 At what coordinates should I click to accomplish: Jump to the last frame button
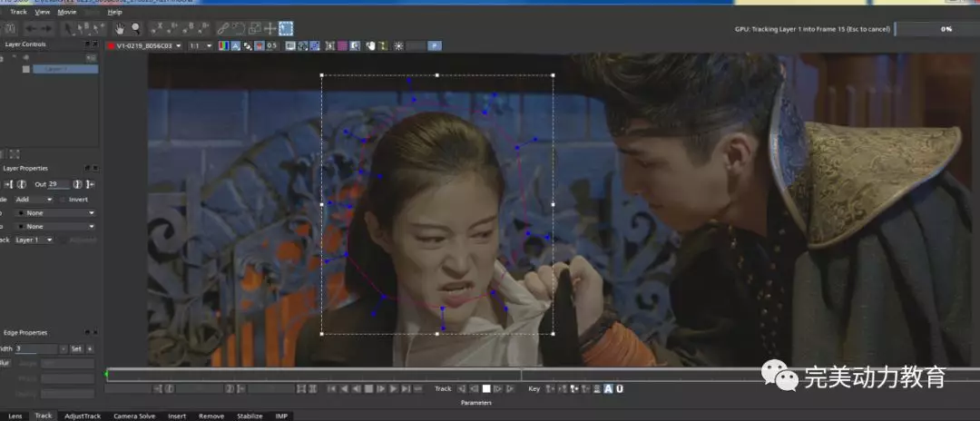[406, 388]
